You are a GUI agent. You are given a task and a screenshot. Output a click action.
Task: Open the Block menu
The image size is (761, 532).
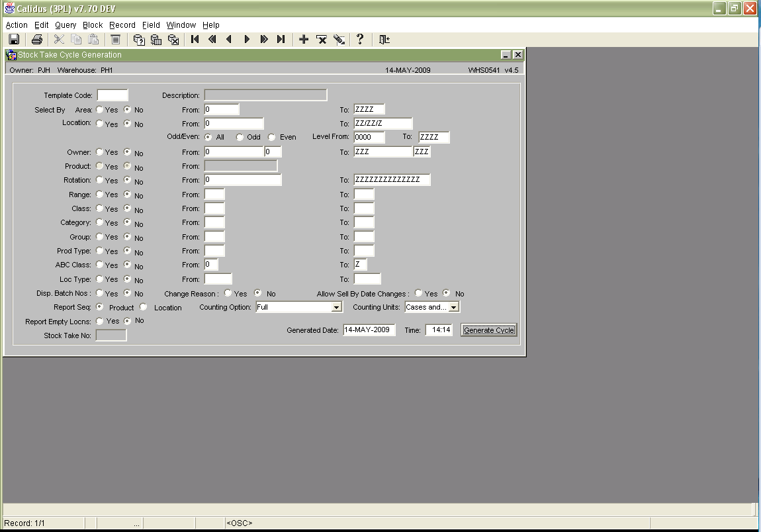93,24
